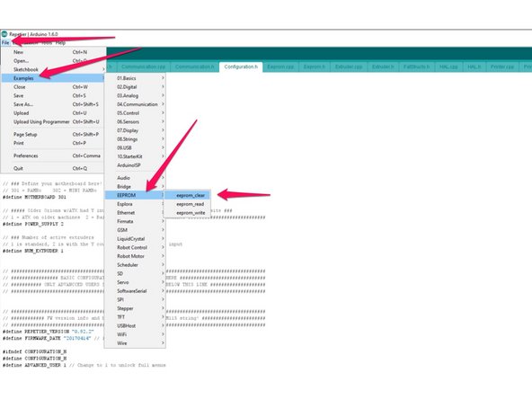Expand 04.Communication examples submenu
532x399 pixels.
pos(135,104)
